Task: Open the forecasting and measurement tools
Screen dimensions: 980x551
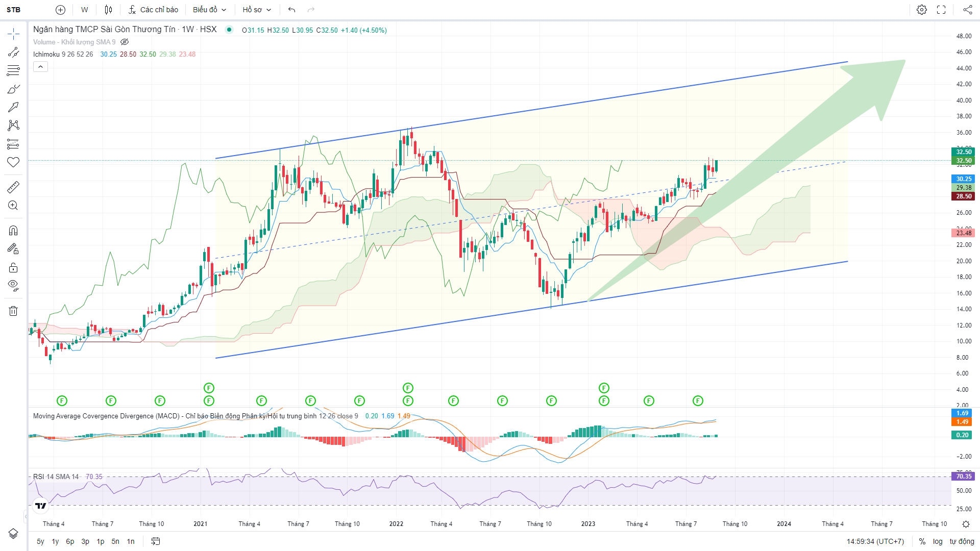Action: pos(13,144)
